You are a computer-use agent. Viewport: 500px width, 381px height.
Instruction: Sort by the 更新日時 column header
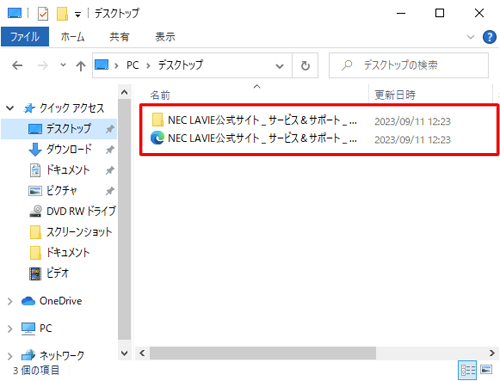pyautogui.click(x=395, y=95)
